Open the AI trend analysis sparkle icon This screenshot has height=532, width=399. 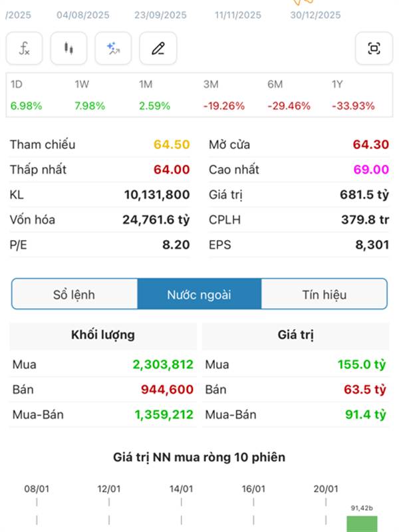(x=113, y=49)
